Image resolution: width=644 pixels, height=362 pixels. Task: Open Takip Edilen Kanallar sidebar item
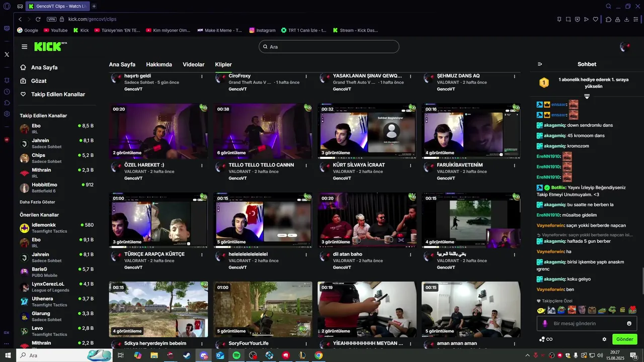[53, 95]
